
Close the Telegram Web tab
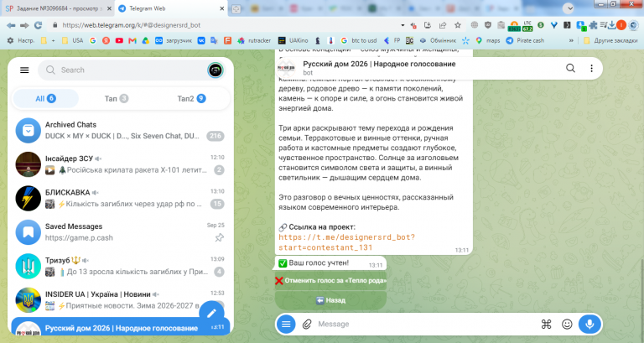(x=221, y=8)
